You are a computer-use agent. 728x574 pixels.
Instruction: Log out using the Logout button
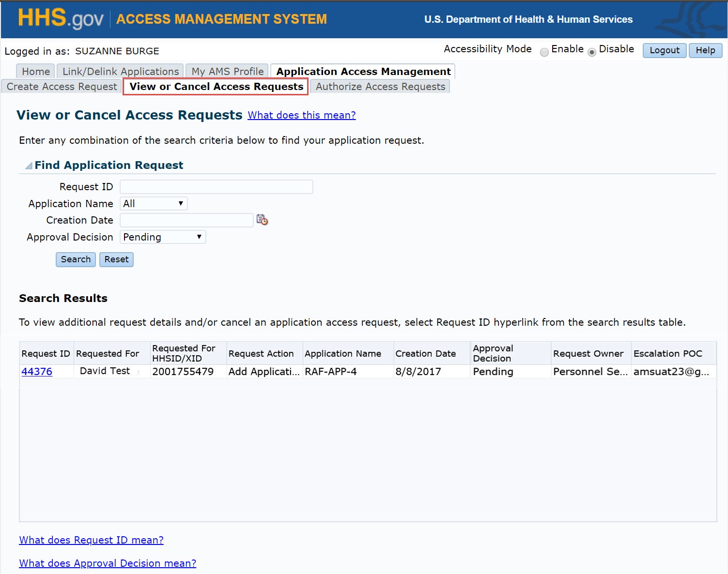[x=664, y=50]
